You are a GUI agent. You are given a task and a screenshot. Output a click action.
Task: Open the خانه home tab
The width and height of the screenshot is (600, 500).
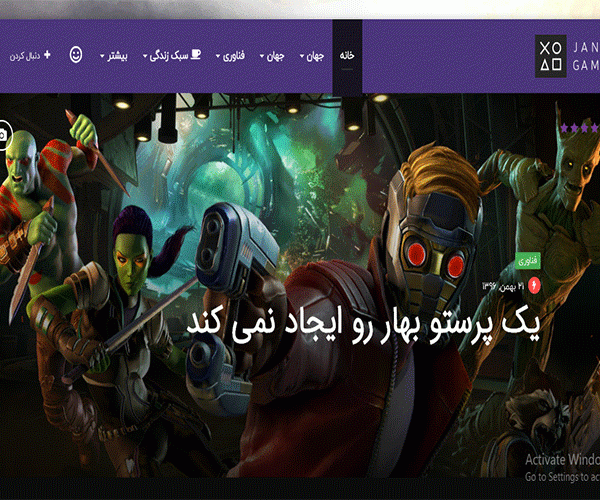(347, 54)
